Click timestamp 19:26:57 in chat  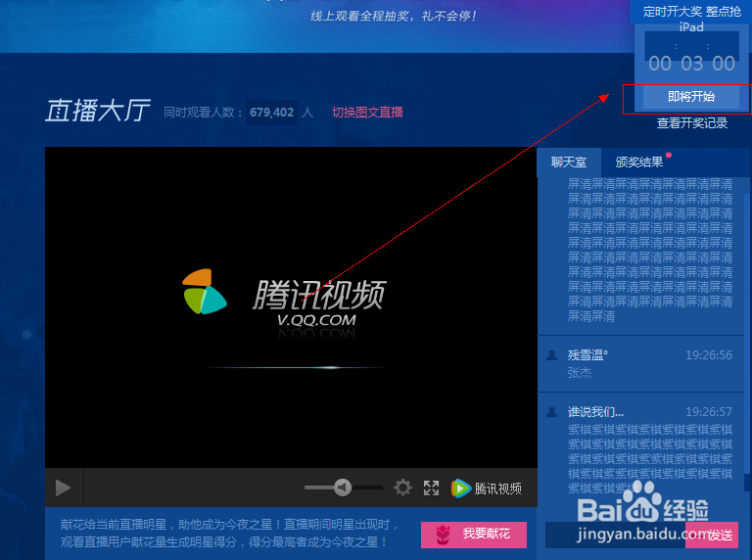pyautogui.click(x=709, y=412)
